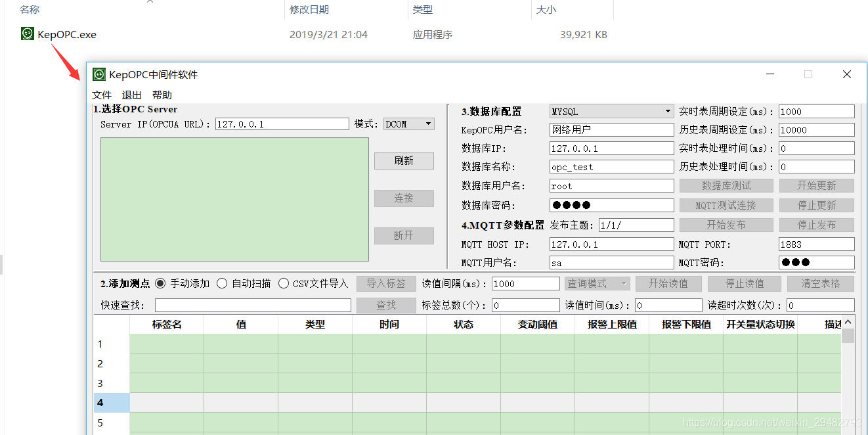
Task: Click the 数据库IP input field
Action: [x=612, y=149]
